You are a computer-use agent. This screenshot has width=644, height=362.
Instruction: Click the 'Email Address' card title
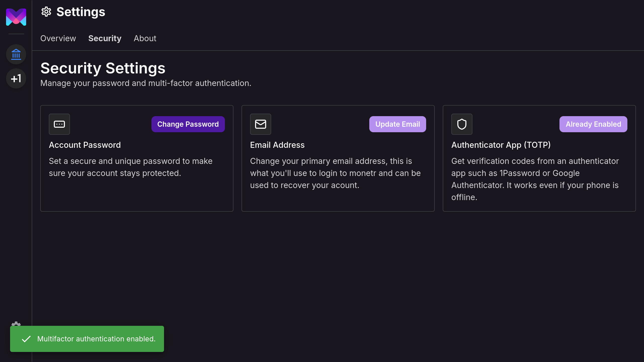277,145
